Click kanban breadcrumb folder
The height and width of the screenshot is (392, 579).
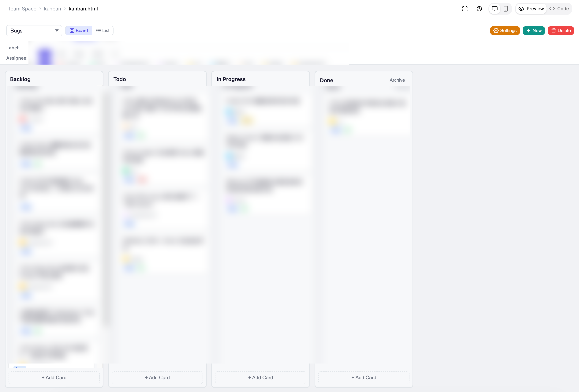pyautogui.click(x=52, y=9)
